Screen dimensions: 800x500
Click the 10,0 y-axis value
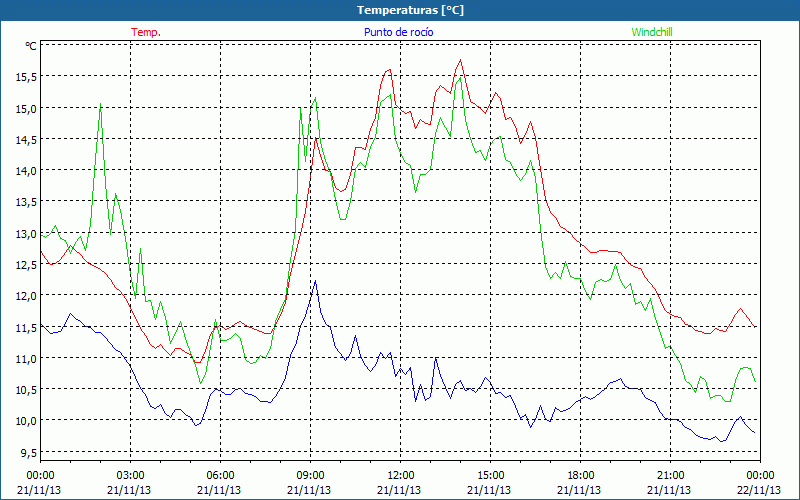pyautogui.click(x=26, y=421)
